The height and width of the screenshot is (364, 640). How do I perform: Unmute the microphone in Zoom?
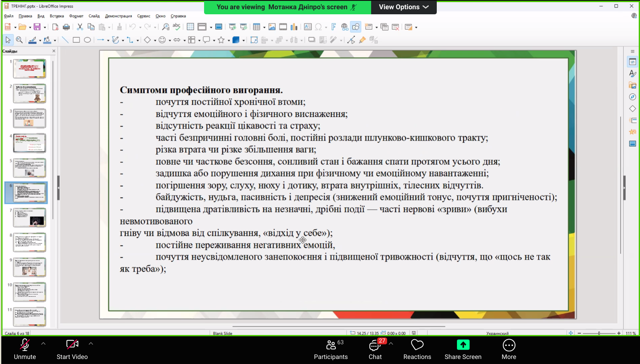click(x=25, y=349)
